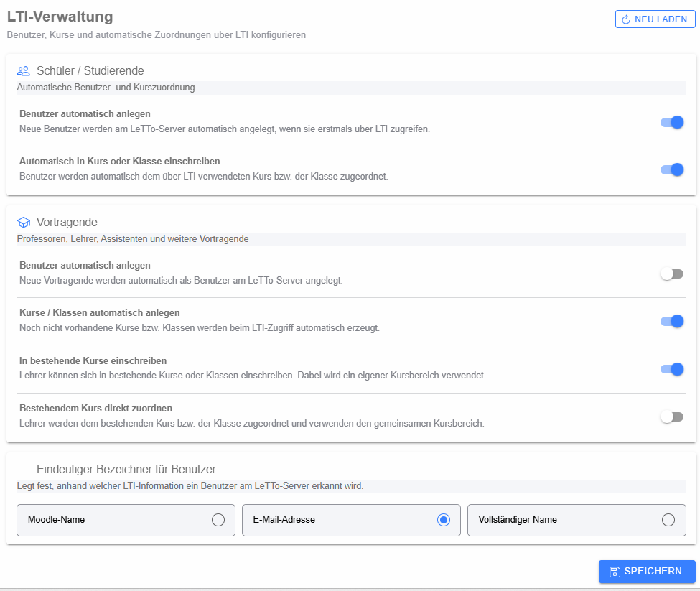The height and width of the screenshot is (591, 700).
Task: Click description 'Benutzer werden automatisch dem über LTI'
Action: click(204, 177)
